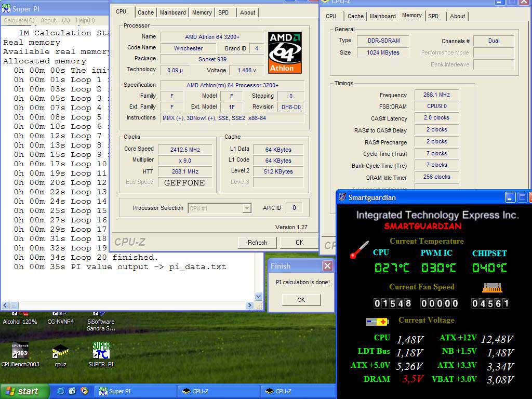Confirm OK in the Finish dialog
Viewport: 532px width, 399px height.
pos(301,300)
